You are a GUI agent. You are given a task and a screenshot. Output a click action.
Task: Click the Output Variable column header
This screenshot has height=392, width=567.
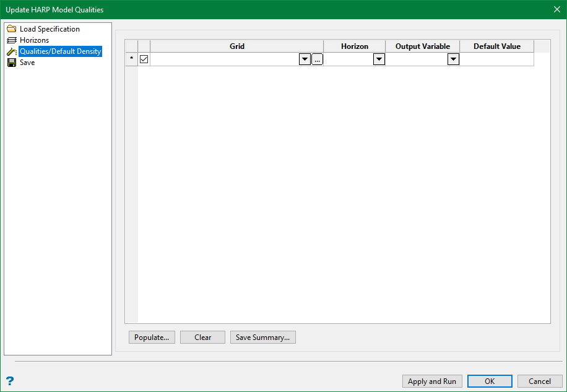pos(422,46)
